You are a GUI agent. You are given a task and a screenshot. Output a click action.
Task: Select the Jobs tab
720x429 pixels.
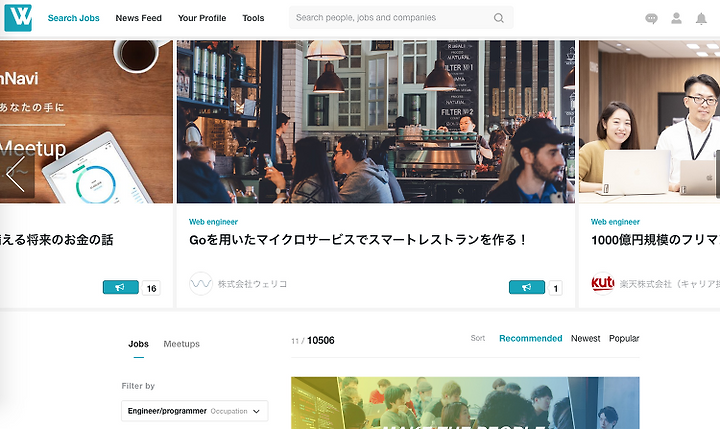pyautogui.click(x=138, y=344)
